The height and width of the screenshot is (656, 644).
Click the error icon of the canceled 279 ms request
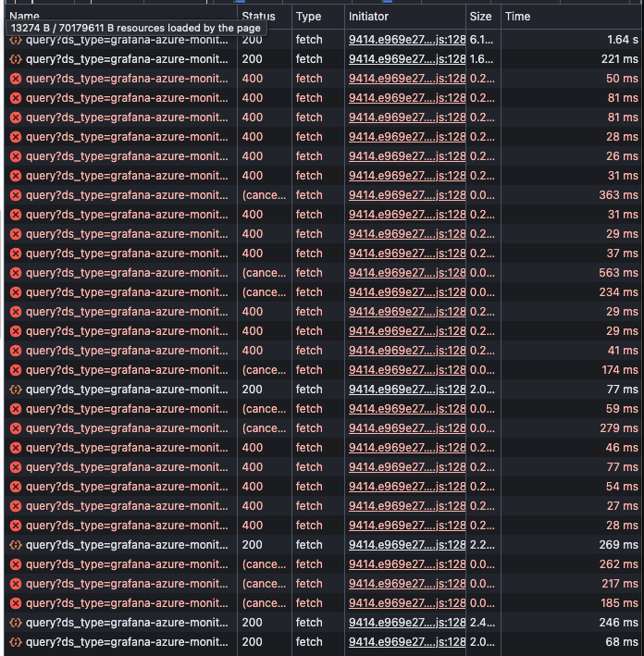(16, 428)
